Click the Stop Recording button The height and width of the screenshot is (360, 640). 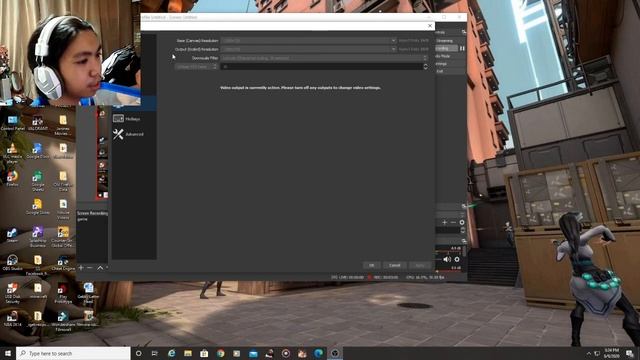[446, 48]
